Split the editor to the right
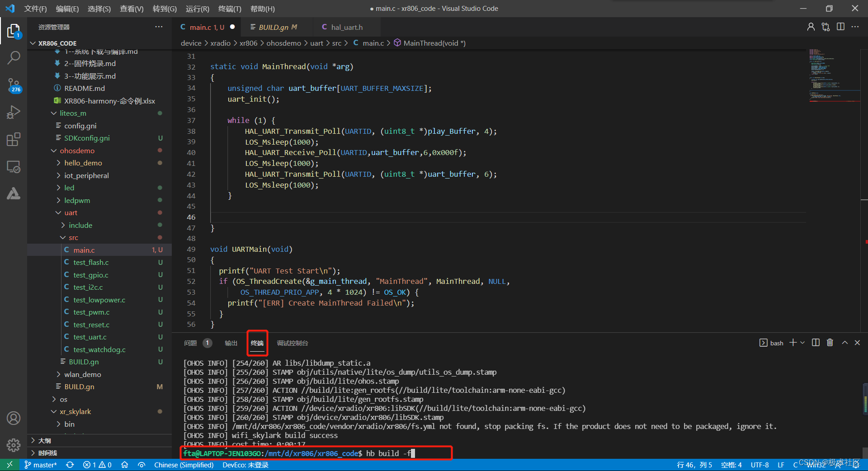The width and height of the screenshot is (868, 471). coord(840,27)
